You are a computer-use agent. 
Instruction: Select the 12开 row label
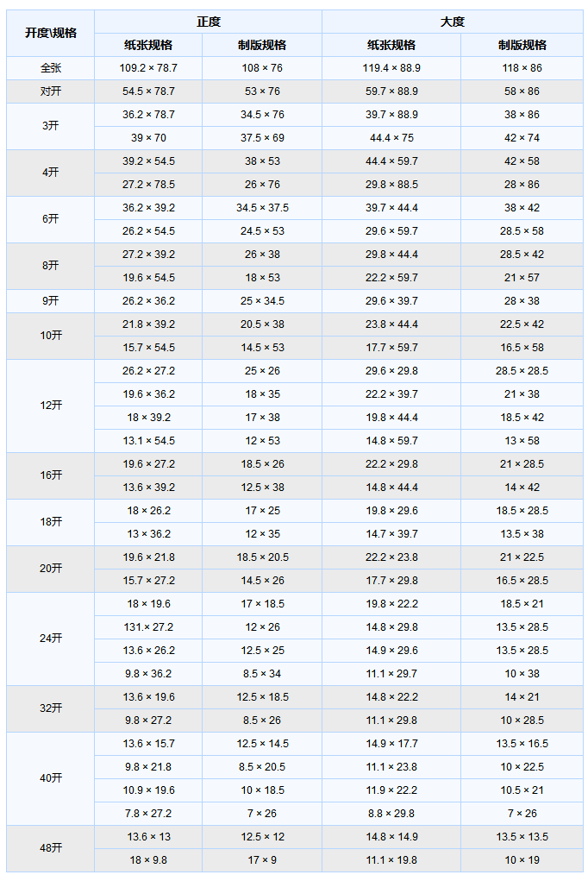pos(51,406)
